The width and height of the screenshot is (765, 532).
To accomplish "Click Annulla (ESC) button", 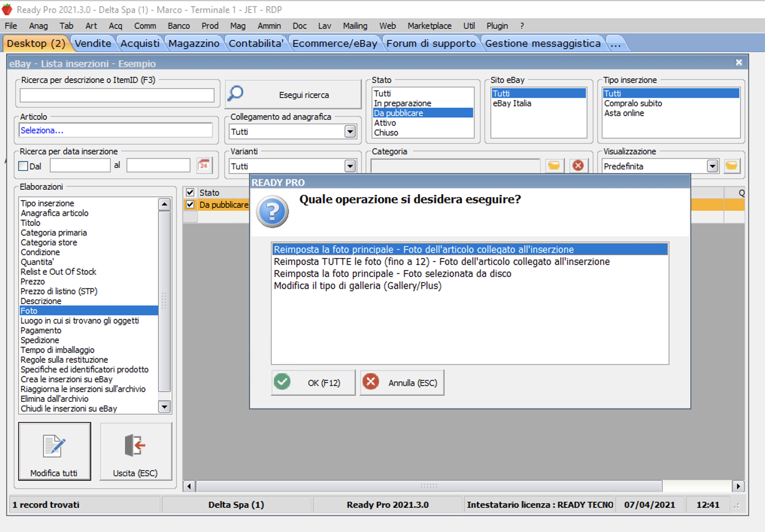I will pyautogui.click(x=402, y=383).
